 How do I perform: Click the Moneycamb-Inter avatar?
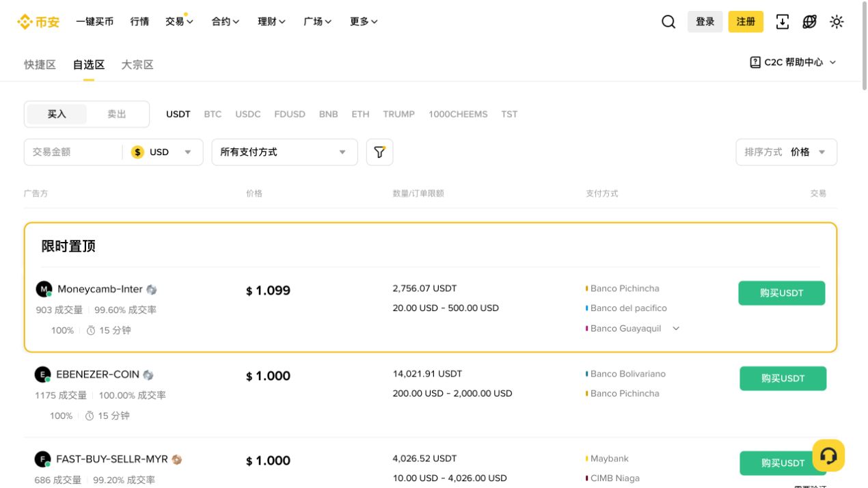click(44, 289)
